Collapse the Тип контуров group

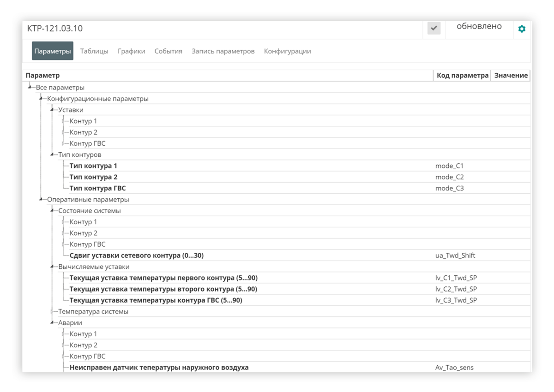click(x=52, y=154)
